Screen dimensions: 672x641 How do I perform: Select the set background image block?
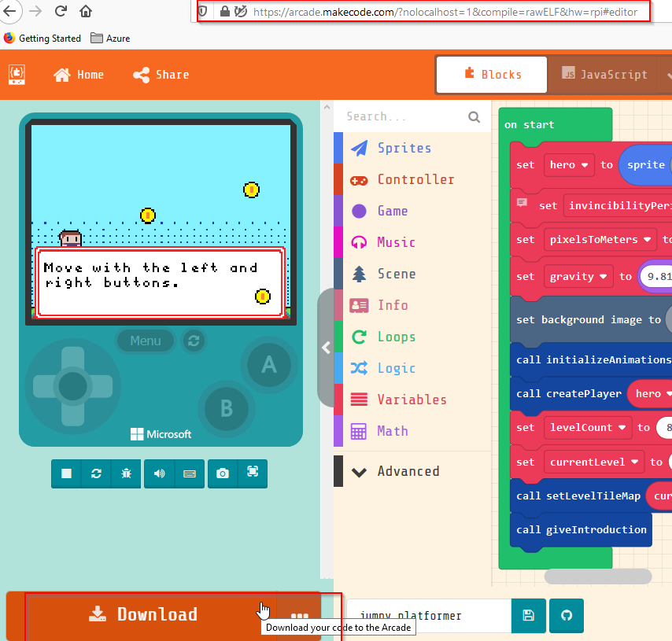click(589, 320)
